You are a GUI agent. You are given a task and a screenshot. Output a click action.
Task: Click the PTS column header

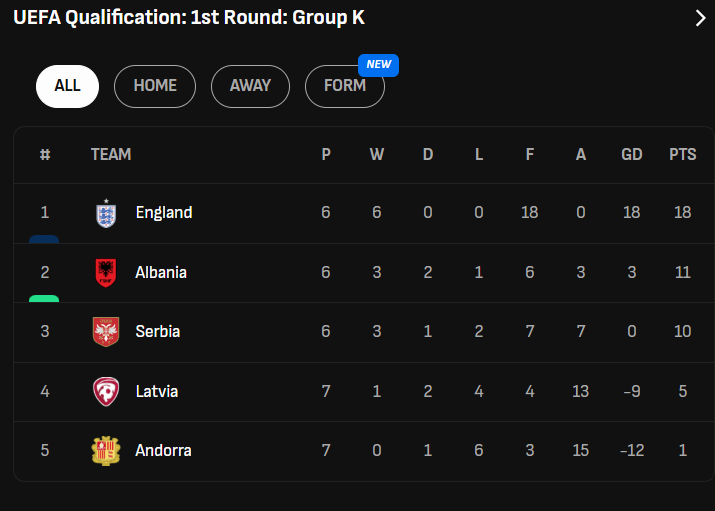(x=682, y=155)
